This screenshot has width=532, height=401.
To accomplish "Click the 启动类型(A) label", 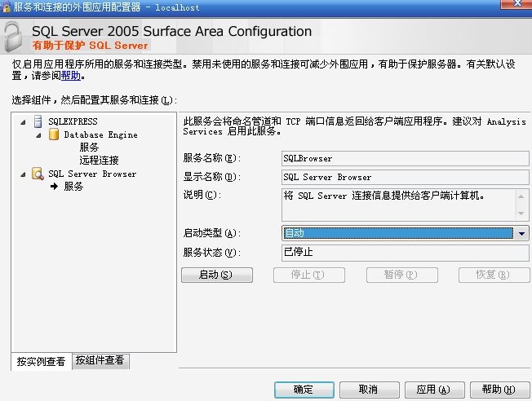I will pos(212,233).
